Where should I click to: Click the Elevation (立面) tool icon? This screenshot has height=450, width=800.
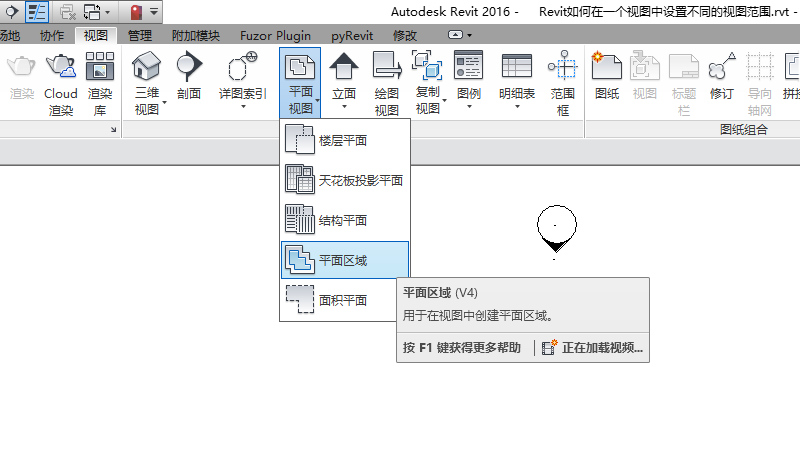pos(343,66)
